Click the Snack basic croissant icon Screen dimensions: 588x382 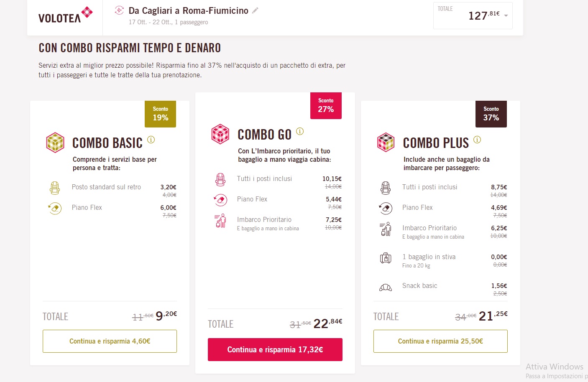pos(385,288)
